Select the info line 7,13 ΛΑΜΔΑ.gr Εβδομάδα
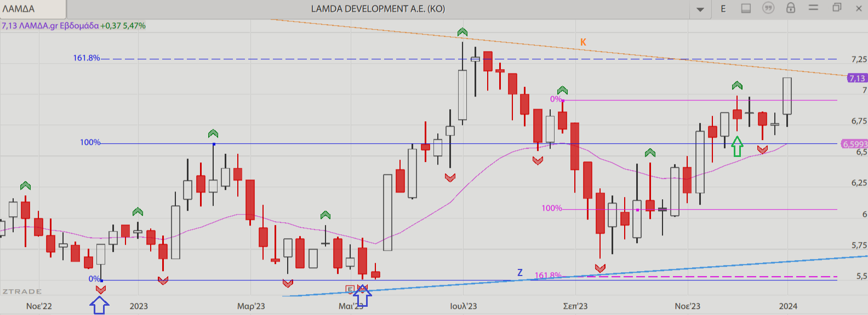The height and width of the screenshot is (315, 868). (50, 26)
